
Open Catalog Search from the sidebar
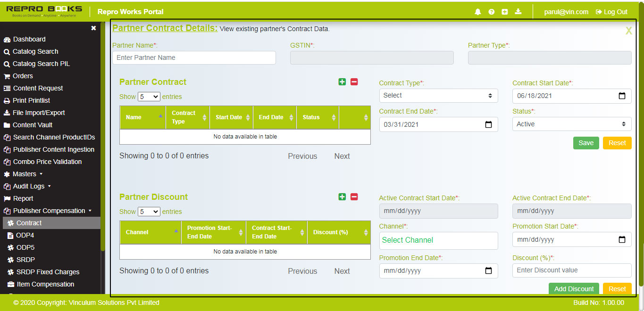coord(35,51)
